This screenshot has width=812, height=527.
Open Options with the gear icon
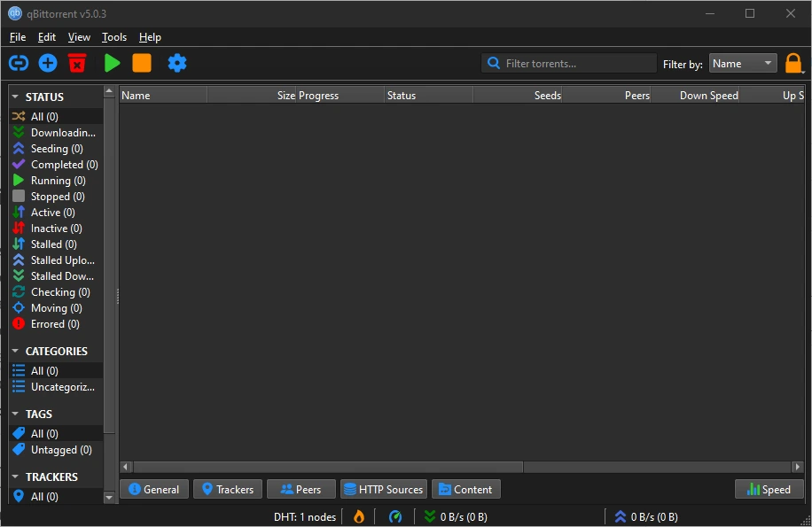(x=177, y=63)
